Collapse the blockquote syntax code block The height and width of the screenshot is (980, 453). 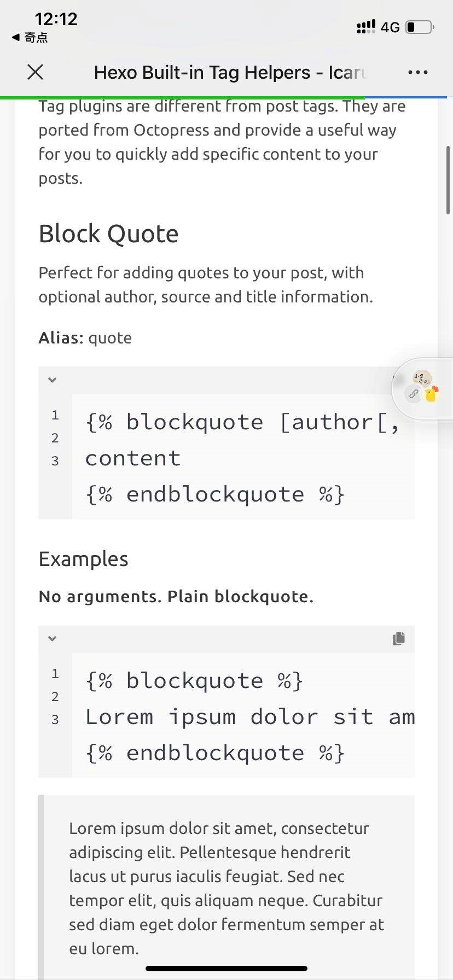[52, 379]
